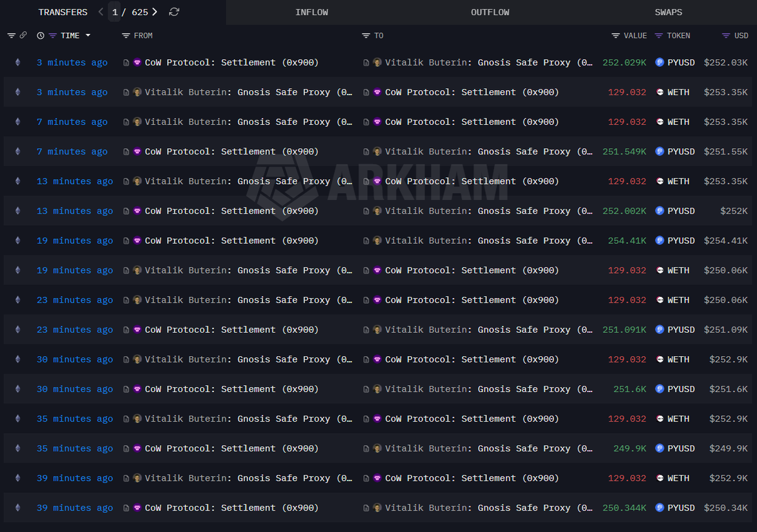Viewport: 757px width, 532px height.
Task: Go to previous transfers page
Action: (101, 12)
